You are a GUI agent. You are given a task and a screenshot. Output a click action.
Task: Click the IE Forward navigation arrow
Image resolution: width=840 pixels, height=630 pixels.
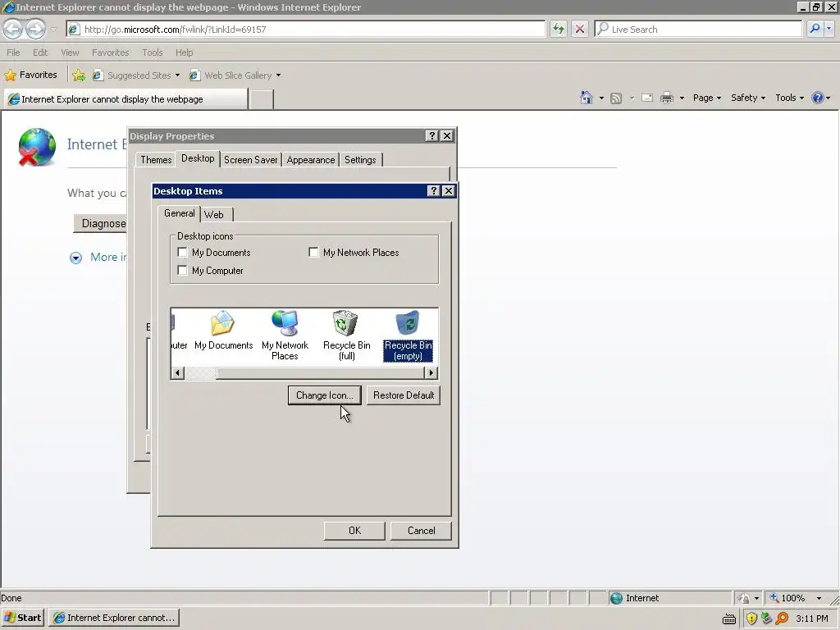pos(35,29)
